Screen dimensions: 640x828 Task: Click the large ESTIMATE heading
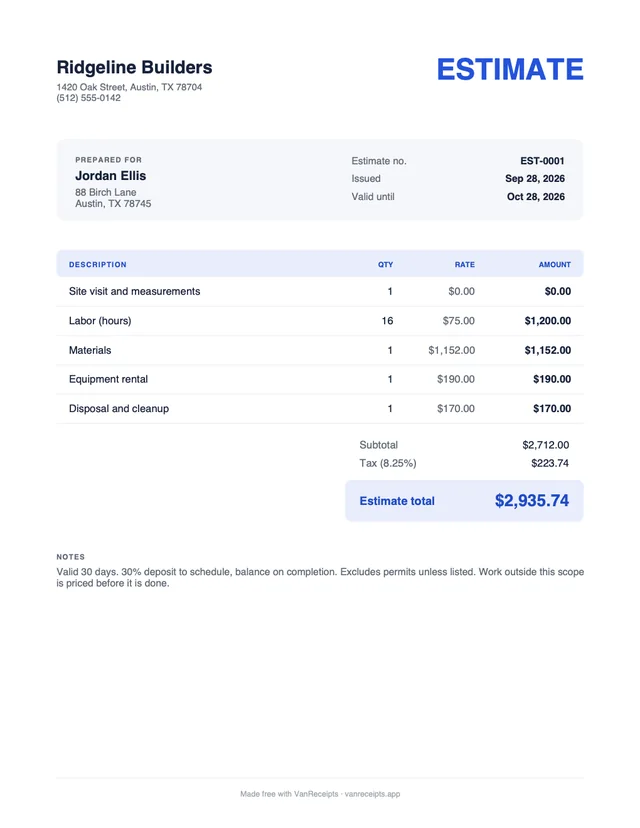[510, 70]
